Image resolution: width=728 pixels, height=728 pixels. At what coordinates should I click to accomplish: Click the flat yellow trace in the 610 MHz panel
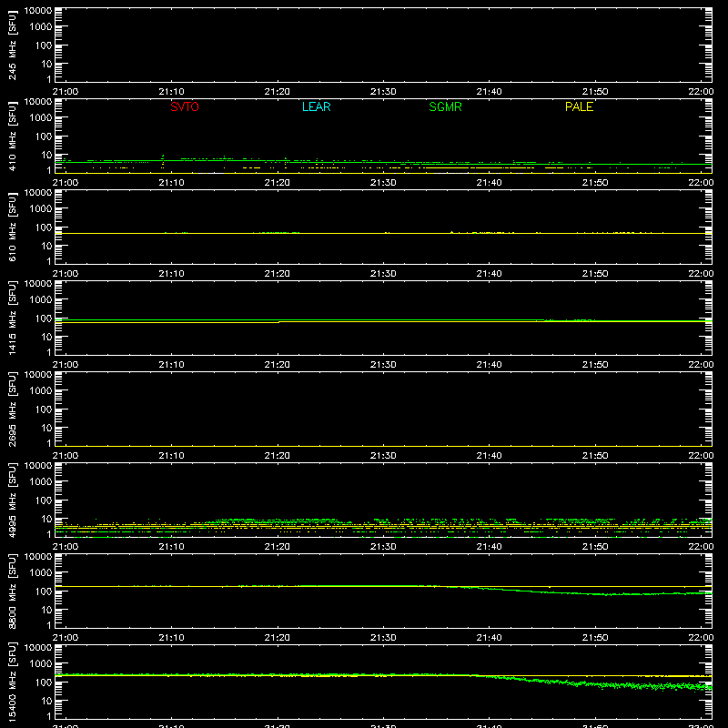click(383, 234)
